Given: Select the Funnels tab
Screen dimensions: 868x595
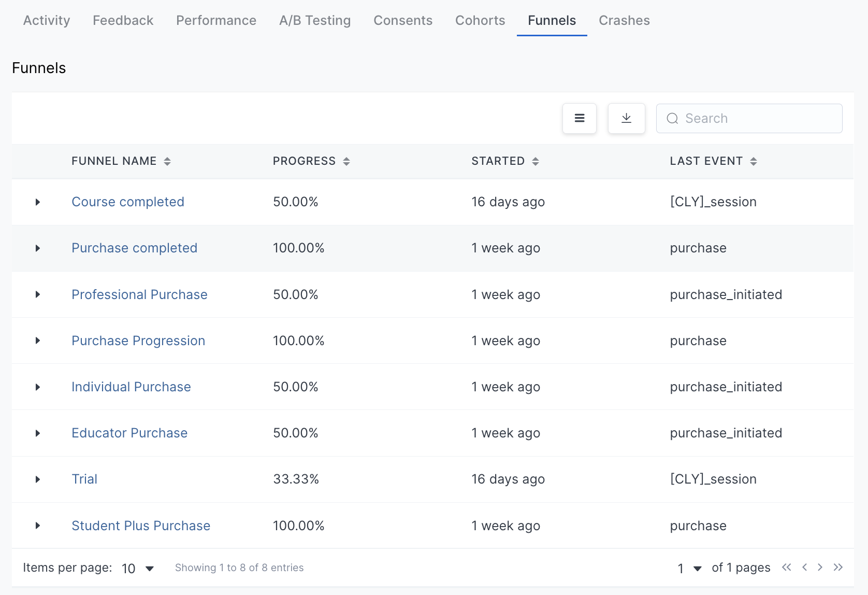Looking at the screenshot, I should (x=552, y=20).
